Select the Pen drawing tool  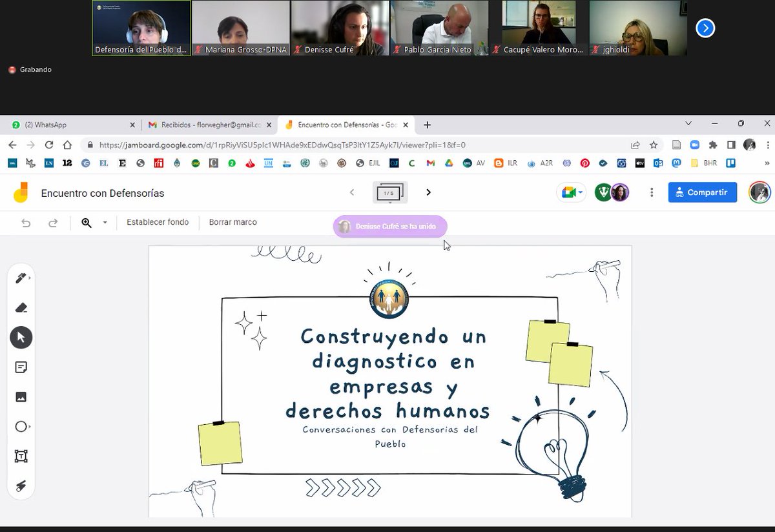point(21,278)
